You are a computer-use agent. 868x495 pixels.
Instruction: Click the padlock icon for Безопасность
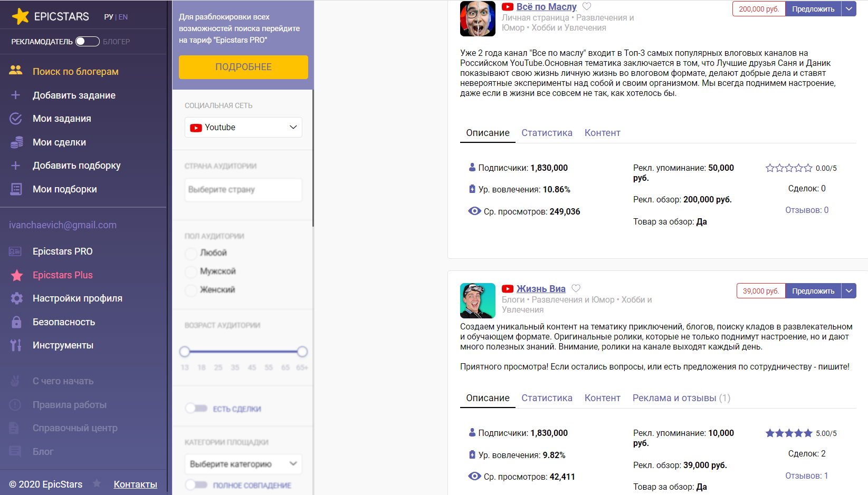tap(16, 322)
